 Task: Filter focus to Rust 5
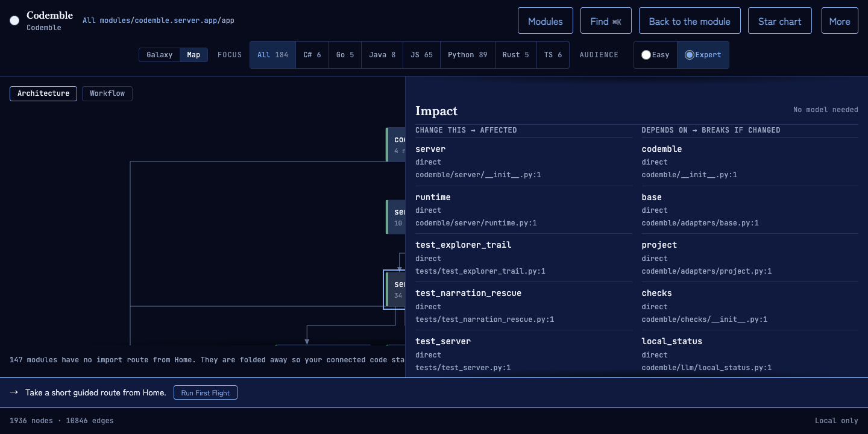click(x=516, y=55)
